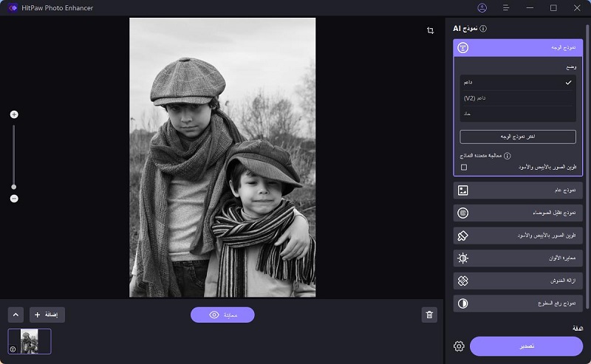Expand the denoise model panel

pyautogui.click(x=517, y=213)
